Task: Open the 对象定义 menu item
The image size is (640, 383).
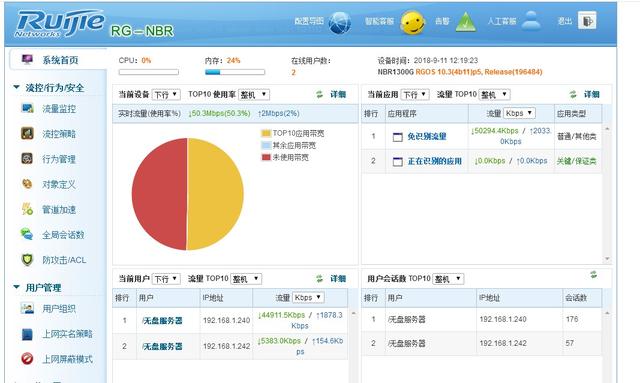Action: point(59,184)
